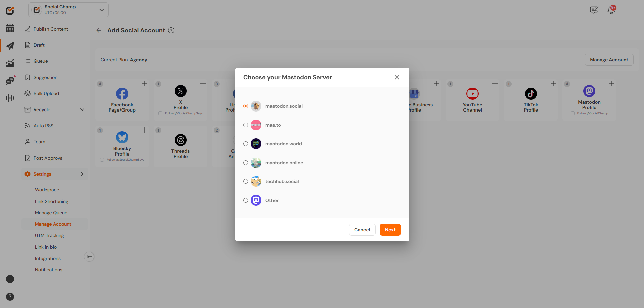
Task: Add a YouTube Channel with plus icon
Action: pos(495,84)
